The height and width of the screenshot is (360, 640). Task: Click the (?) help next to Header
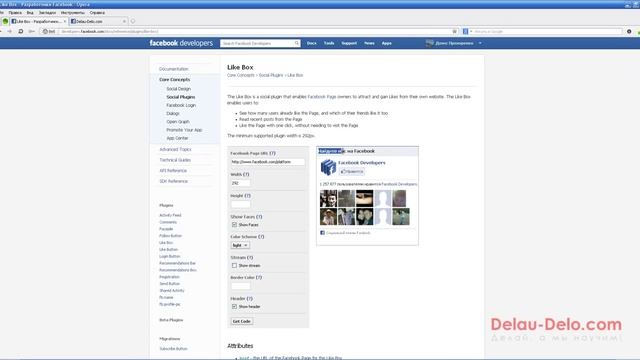pos(249,299)
